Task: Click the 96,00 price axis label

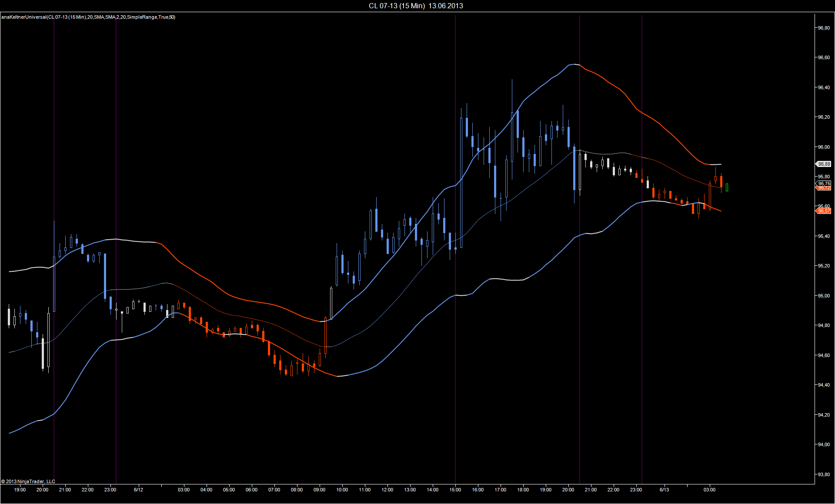Action: (x=824, y=147)
